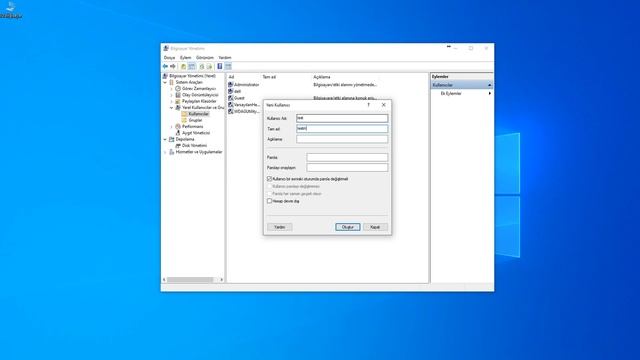
Task: Open the Yardım menu in the menu bar
Action: (225, 58)
